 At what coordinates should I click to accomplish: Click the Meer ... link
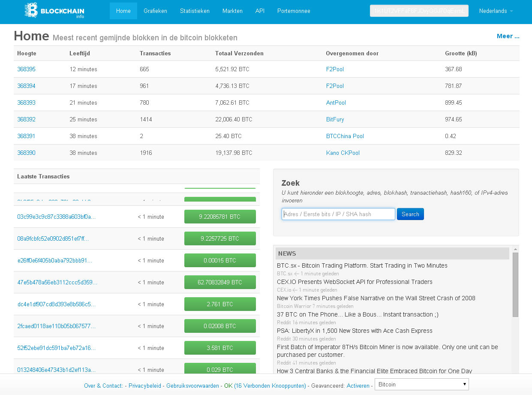(508, 36)
